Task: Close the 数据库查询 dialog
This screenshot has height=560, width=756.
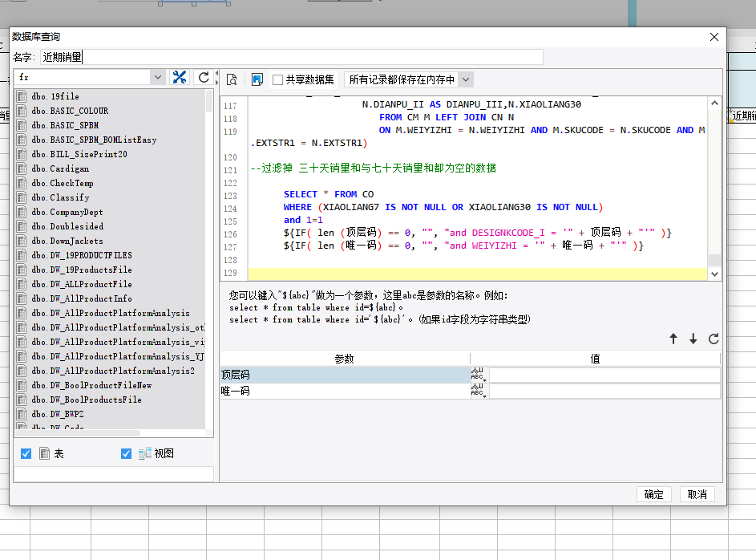Action: (x=714, y=37)
